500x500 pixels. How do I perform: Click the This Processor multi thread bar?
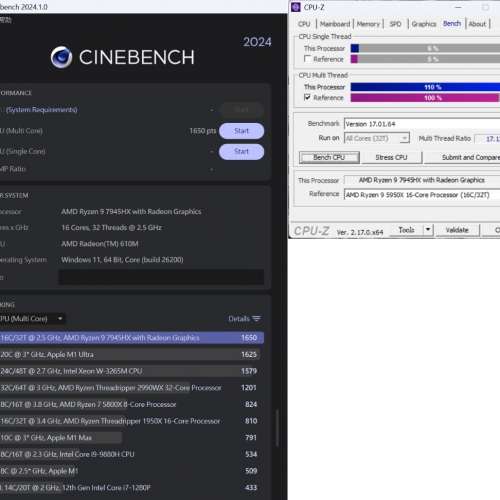click(425, 87)
